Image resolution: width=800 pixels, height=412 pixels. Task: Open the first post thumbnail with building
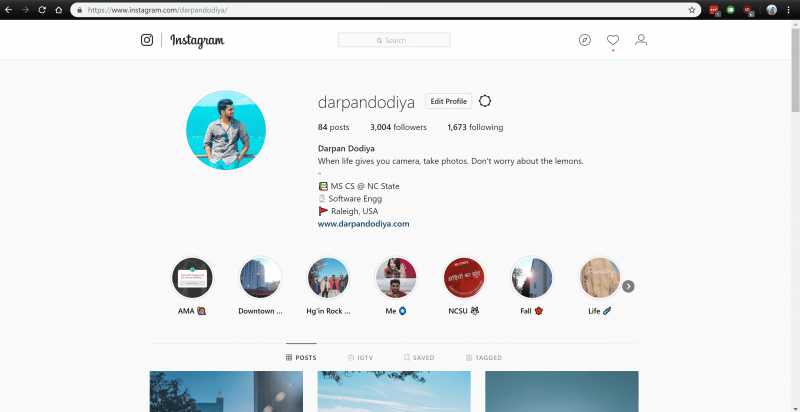[x=226, y=392]
